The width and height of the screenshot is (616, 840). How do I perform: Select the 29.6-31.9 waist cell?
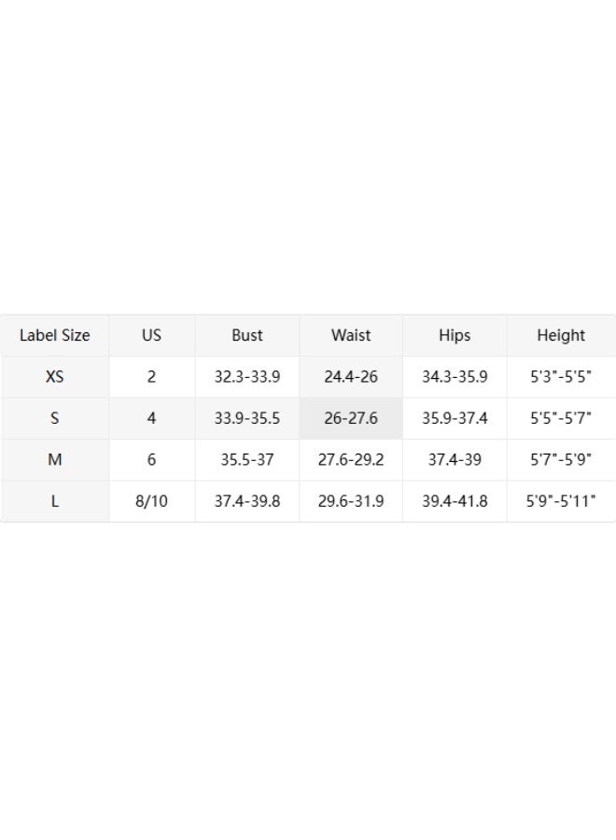[x=351, y=501]
